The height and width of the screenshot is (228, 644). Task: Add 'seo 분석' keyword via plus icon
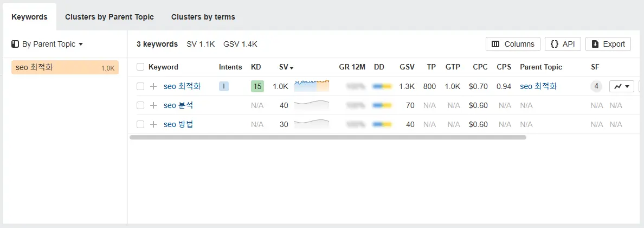[153, 105]
